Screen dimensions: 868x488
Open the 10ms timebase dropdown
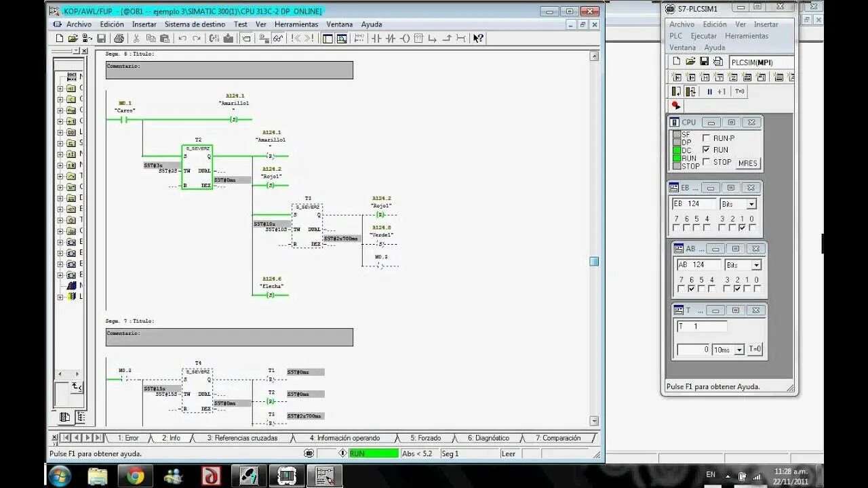pos(739,350)
